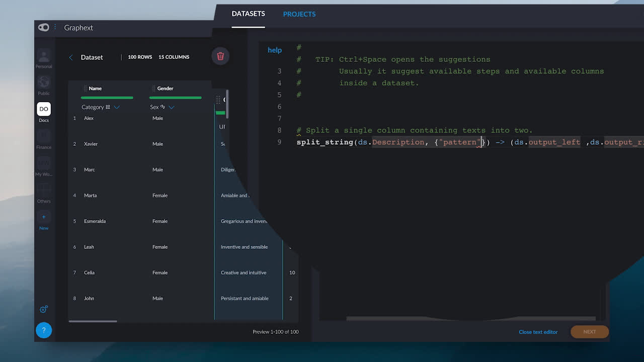Image resolution: width=644 pixels, height=362 pixels.
Task: Open the Personal workspace in the sidebar
Action: [x=44, y=59]
